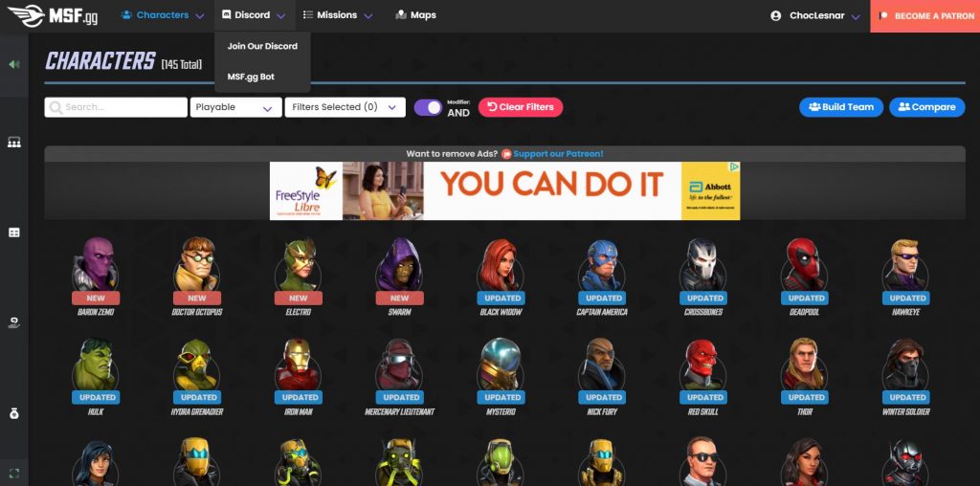The width and height of the screenshot is (980, 486).
Task: Select Electro character portrait
Action: click(x=299, y=264)
